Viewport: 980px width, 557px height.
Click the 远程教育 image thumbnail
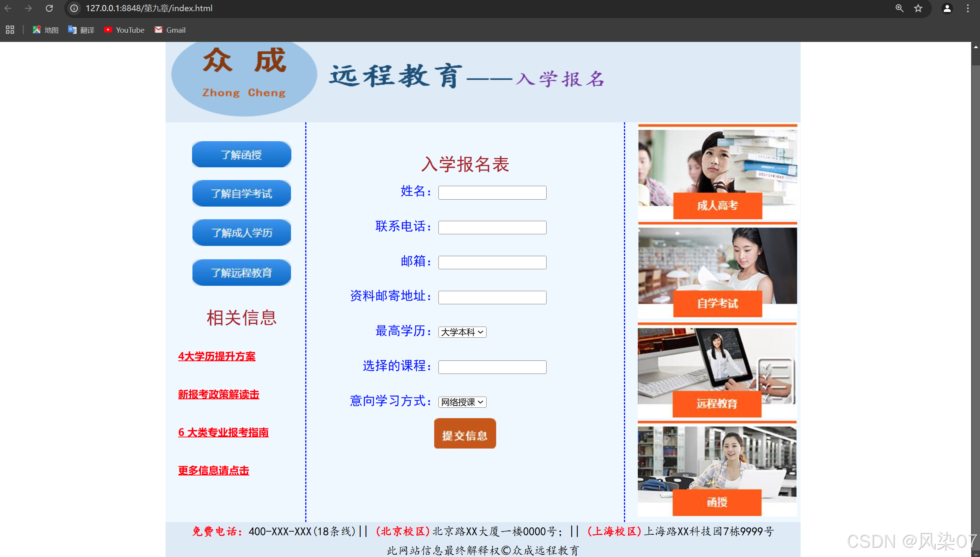point(717,370)
